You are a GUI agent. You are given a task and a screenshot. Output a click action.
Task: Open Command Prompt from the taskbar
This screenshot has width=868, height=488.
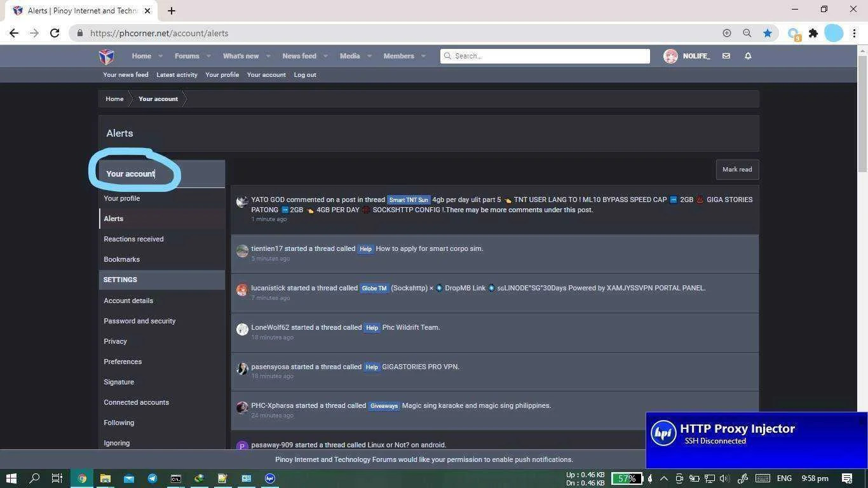point(176,478)
